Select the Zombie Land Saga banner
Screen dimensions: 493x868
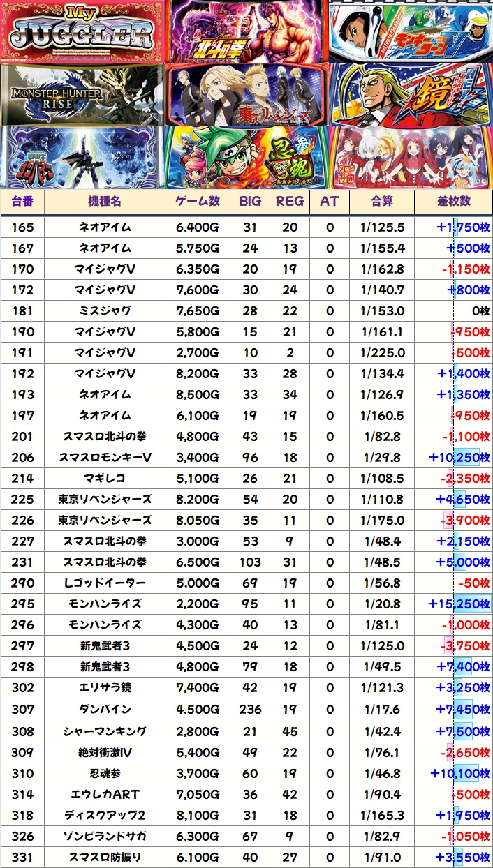(x=411, y=156)
